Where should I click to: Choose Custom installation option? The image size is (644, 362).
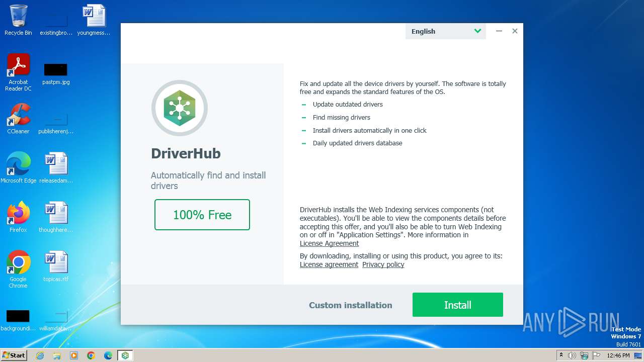pos(350,305)
